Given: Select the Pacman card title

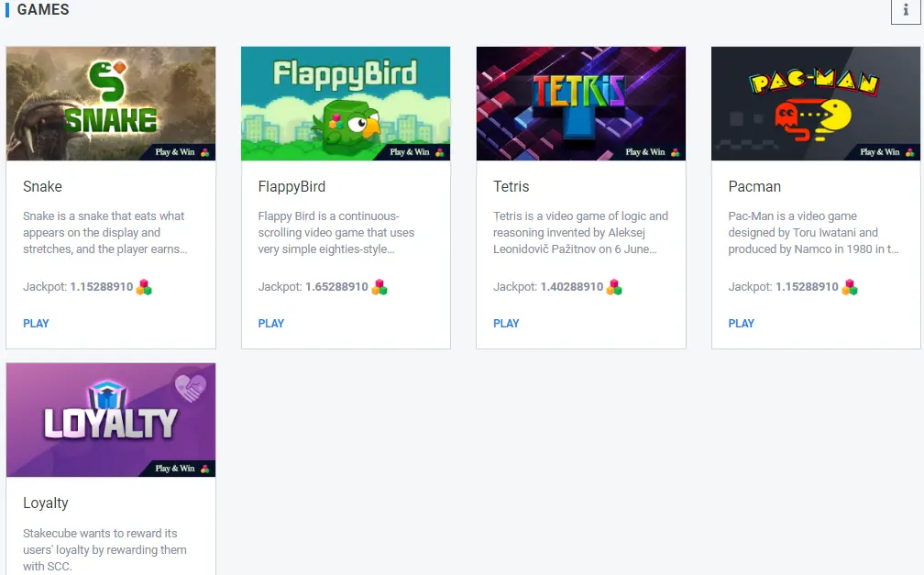Looking at the screenshot, I should coord(754,186).
